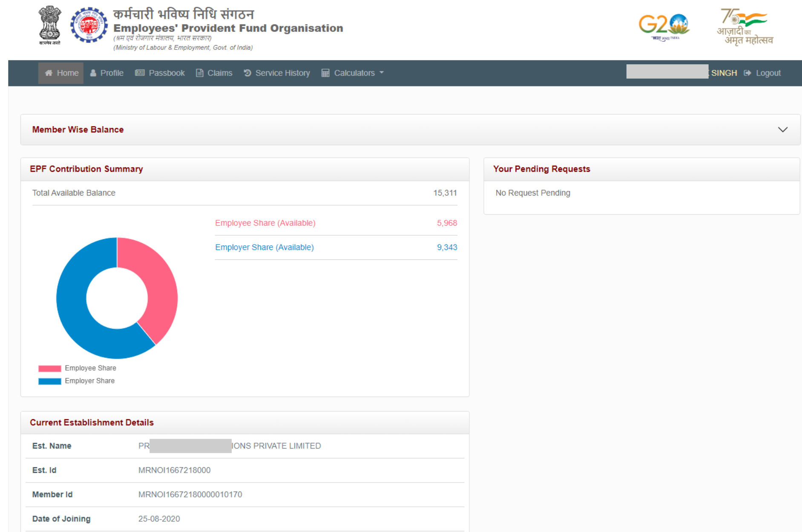The image size is (802, 532).
Task: Click the Azadi Ka Amrit Mahotsav logo
Action: [x=745, y=27]
